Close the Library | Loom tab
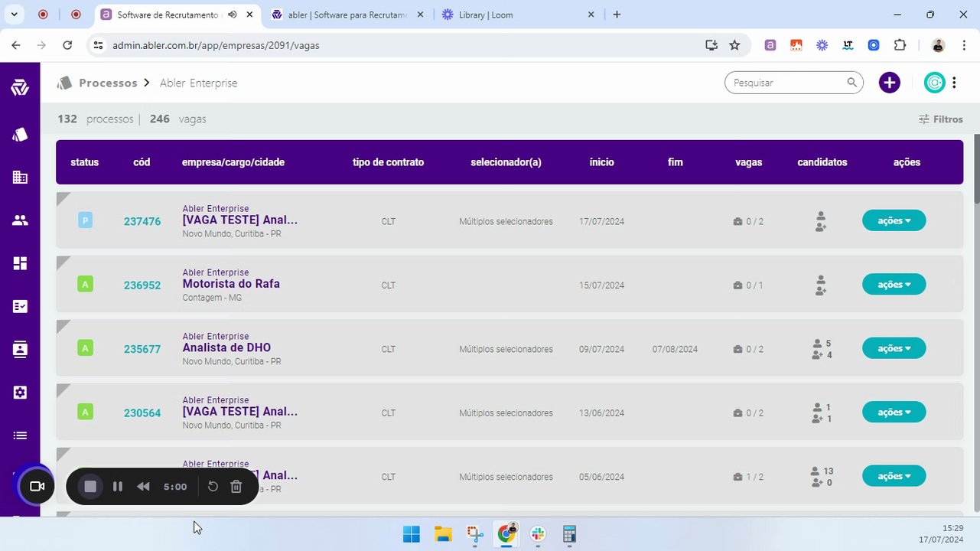Viewport: 980px width, 551px height. tap(591, 15)
